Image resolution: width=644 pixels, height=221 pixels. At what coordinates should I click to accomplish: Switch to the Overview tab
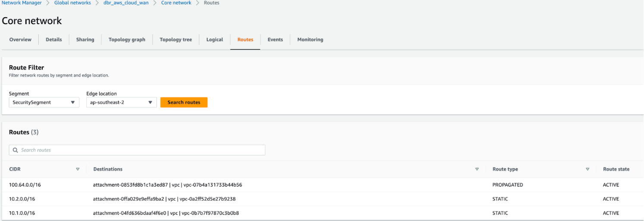pos(20,40)
